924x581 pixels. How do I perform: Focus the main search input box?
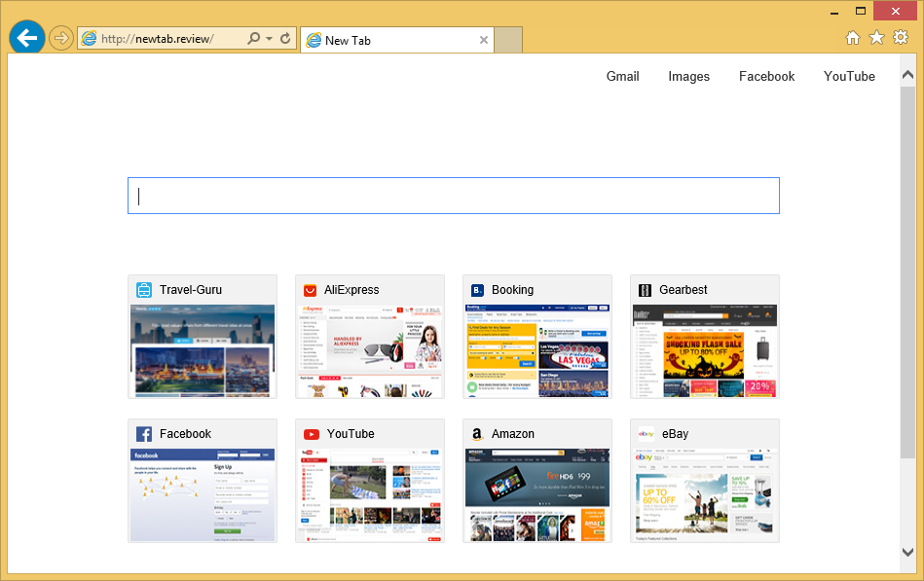tap(453, 196)
